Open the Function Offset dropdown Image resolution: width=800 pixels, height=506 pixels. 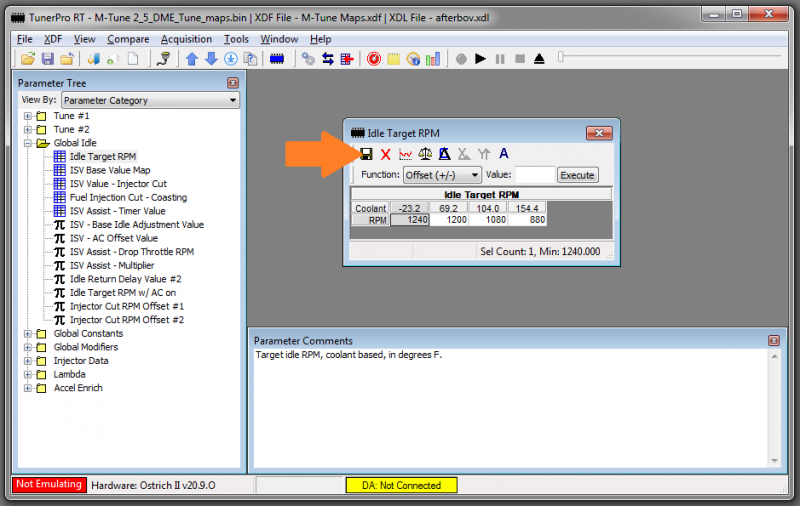point(441,175)
